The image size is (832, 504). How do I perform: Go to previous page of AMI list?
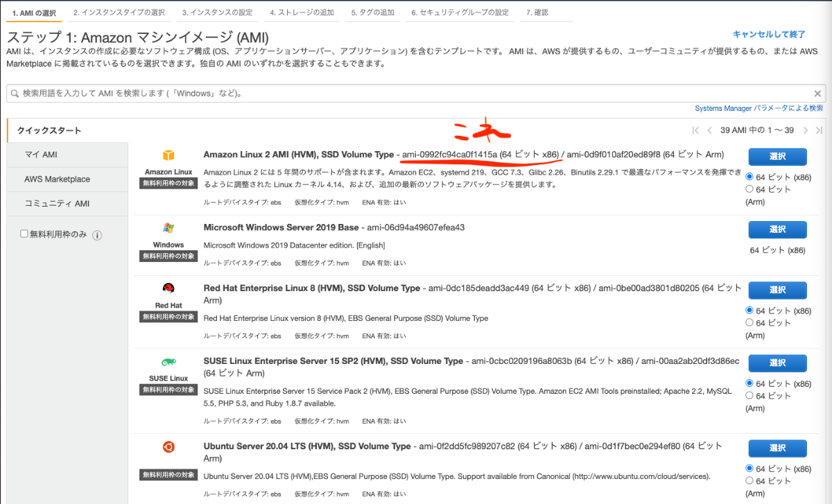(709, 130)
